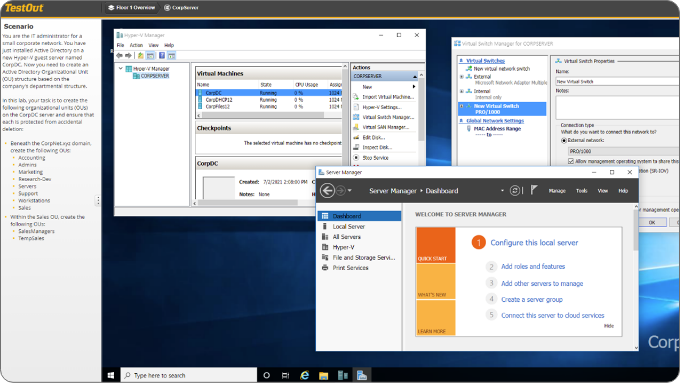This screenshot has height=383, width=680.
Task: Click the forward arrow in Hyper-V Manager toolbar
Action: (x=128, y=56)
